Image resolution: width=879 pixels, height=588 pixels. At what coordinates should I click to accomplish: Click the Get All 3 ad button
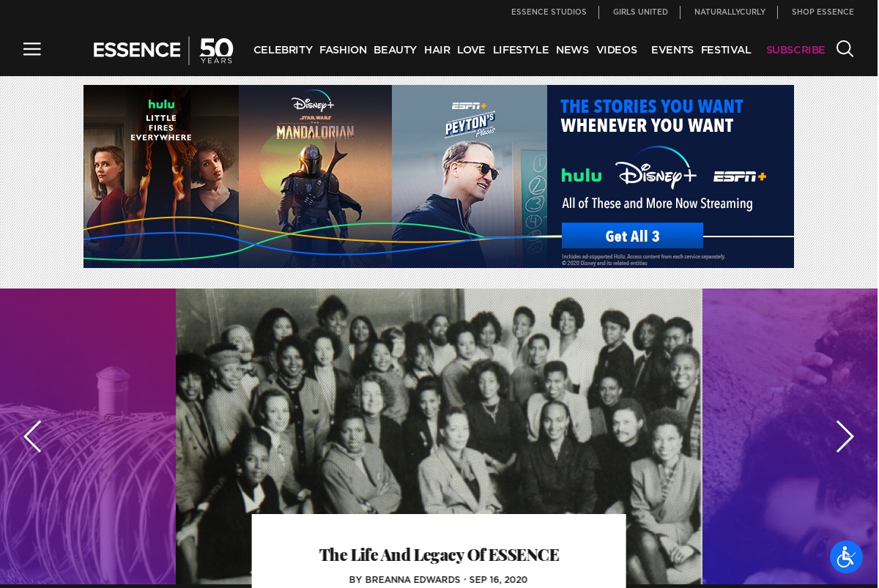tap(632, 236)
